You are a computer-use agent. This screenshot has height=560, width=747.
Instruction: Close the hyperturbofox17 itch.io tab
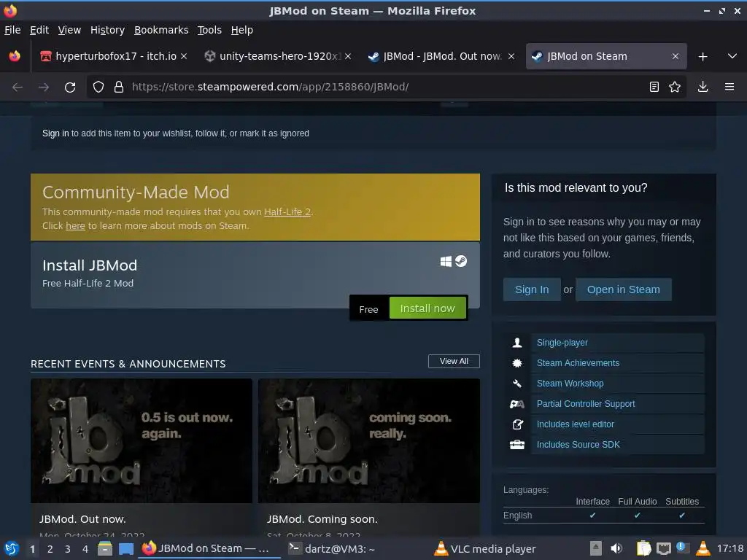point(184,56)
